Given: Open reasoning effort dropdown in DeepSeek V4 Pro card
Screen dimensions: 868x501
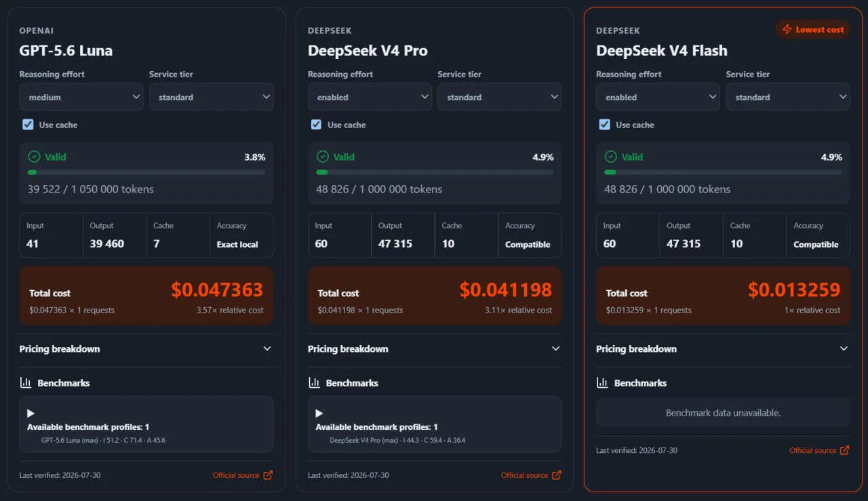Looking at the screenshot, I should (x=370, y=97).
